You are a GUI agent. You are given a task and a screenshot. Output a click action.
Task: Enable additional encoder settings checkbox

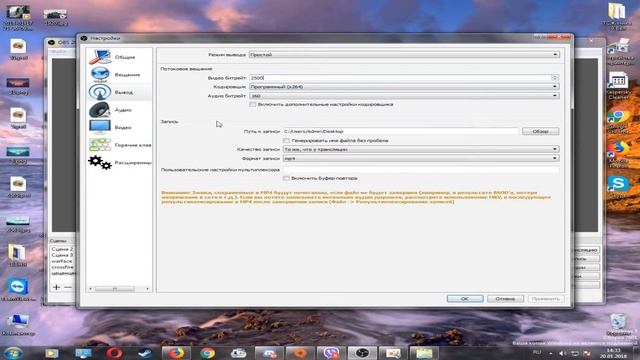(253, 104)
